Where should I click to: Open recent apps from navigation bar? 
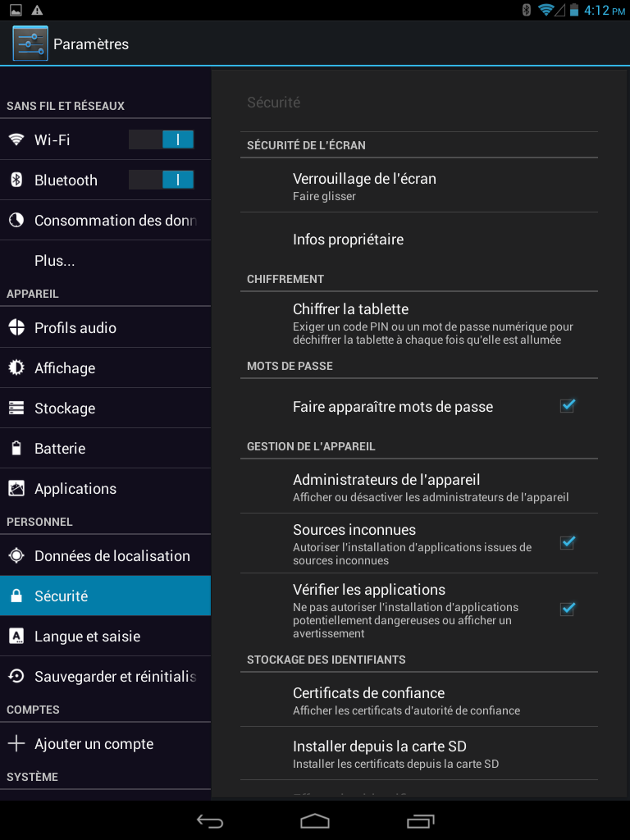pos(421,820)
